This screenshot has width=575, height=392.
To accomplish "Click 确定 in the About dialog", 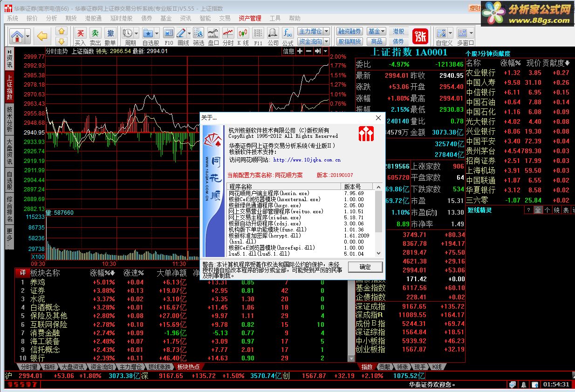I will [365, 267].
